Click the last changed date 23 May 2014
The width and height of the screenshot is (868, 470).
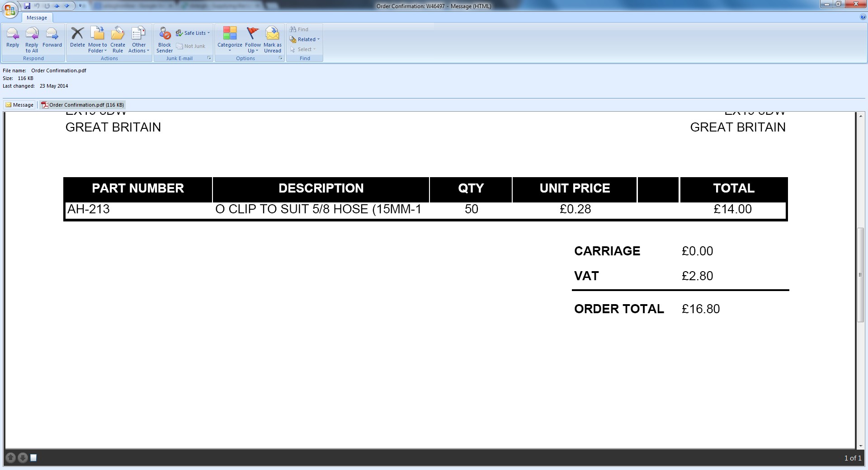click(54, 86)
